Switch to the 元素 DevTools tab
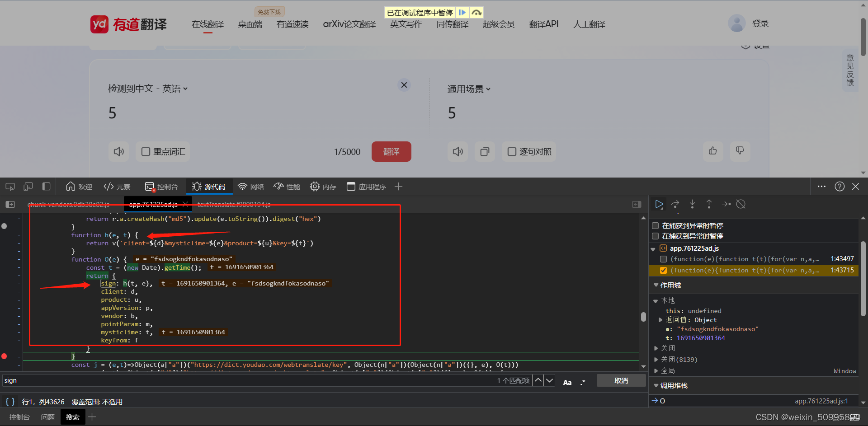This screenshot has width=868, height=426. coord(117,187)
